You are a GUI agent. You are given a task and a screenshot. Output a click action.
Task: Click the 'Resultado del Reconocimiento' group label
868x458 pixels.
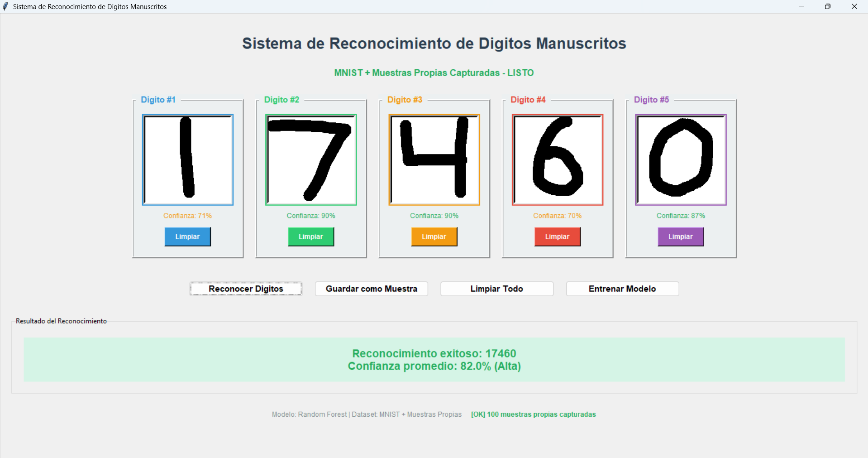tap(61, 321)
